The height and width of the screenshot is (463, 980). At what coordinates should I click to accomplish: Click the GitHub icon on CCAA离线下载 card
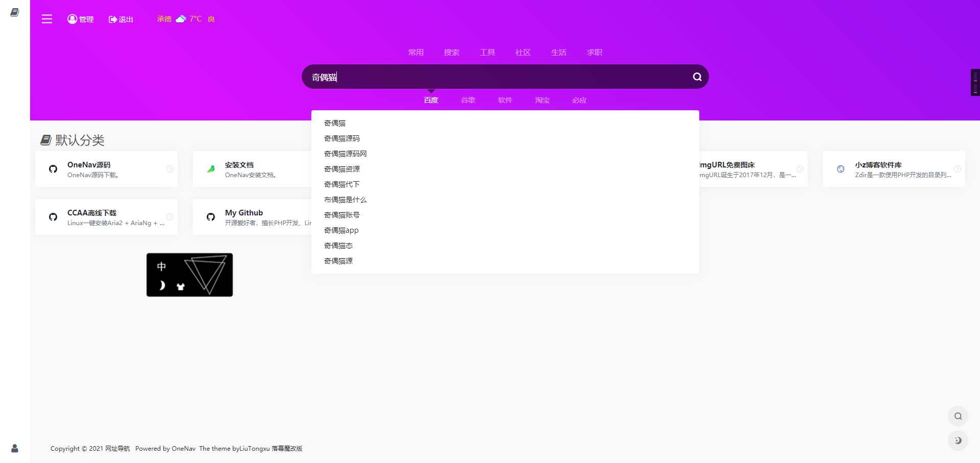[x=53, y=217]
